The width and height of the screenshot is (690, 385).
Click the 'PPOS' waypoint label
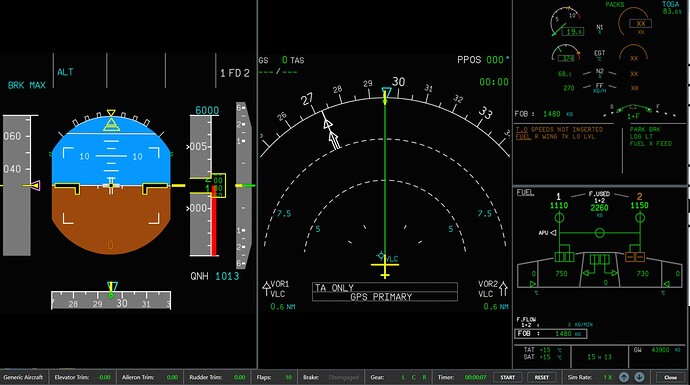[469, 60]
